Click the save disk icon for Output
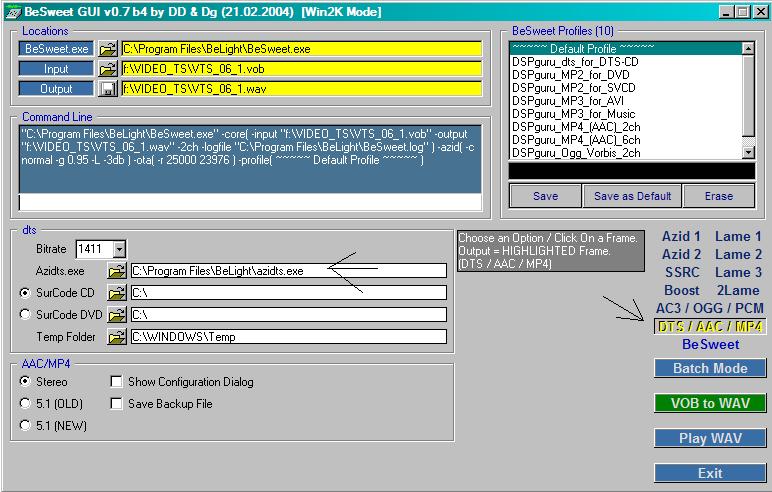 (108, 89)
